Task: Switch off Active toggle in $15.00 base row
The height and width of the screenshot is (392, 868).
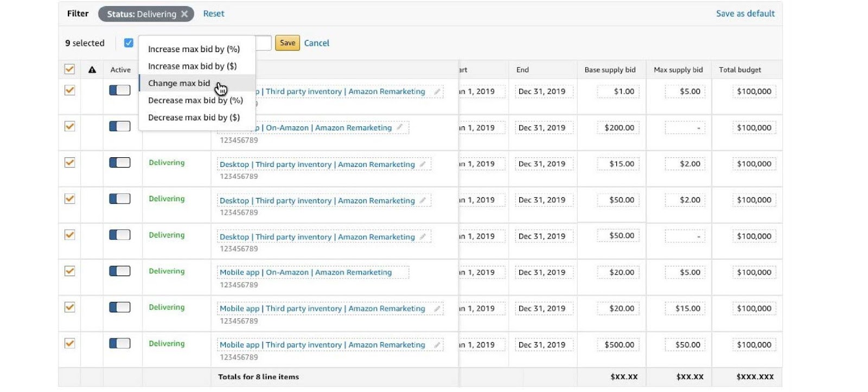Action: [120, 162]
